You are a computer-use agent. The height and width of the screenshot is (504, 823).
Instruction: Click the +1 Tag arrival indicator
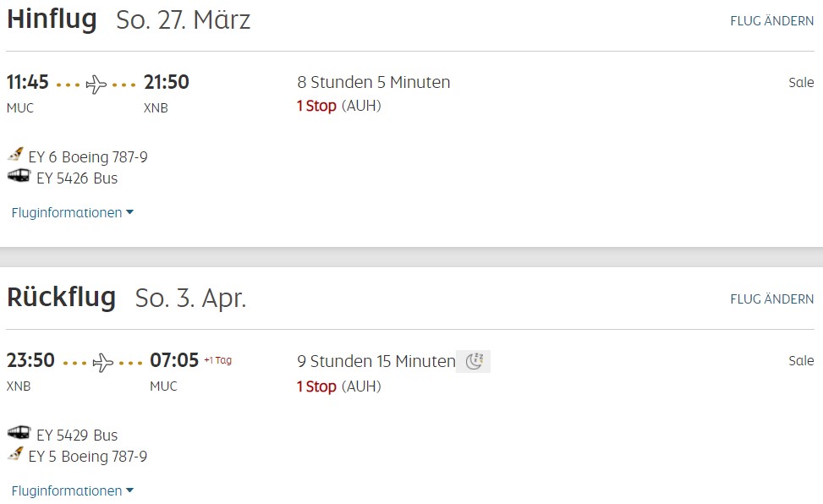(x=217, y=360)
